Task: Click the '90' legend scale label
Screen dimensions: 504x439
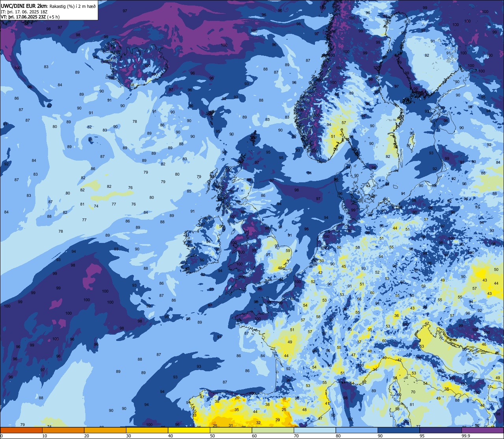Action: pyautogui.click(x=380, y=436)
